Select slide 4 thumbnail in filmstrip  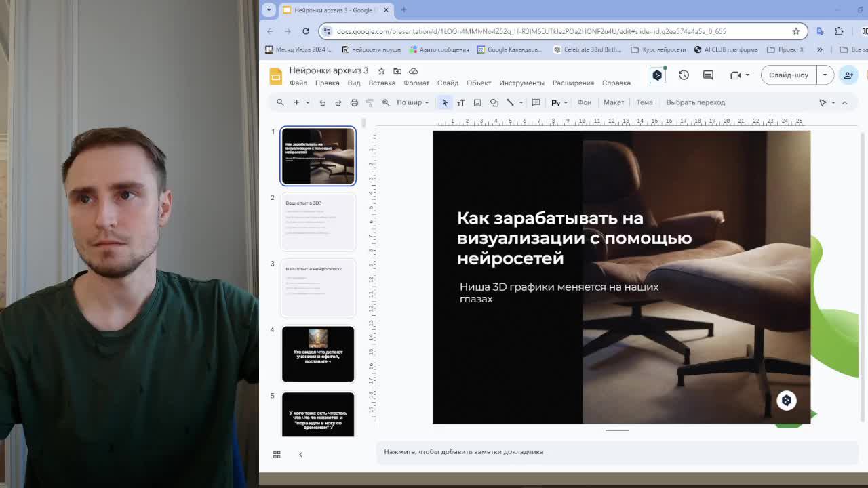pyautogui.click(x=318, y=354)
